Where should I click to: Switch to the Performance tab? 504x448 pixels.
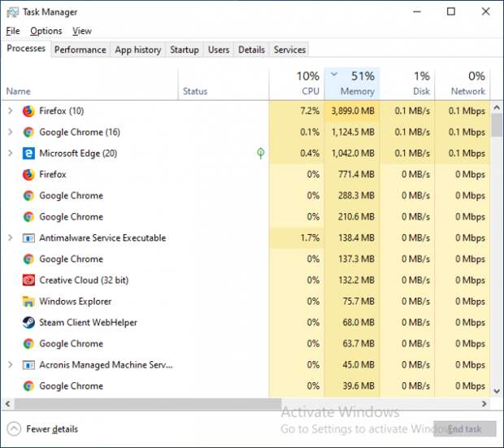click(80, 50)
